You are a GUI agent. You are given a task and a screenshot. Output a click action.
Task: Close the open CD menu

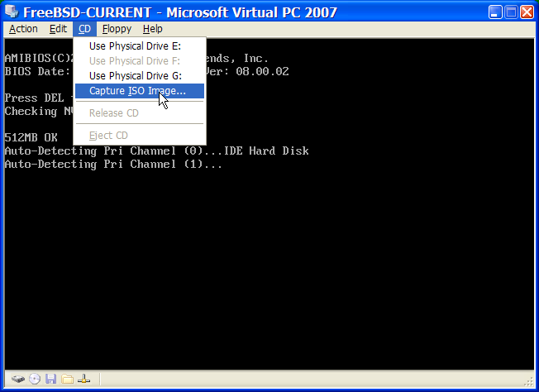pos(84,29)
